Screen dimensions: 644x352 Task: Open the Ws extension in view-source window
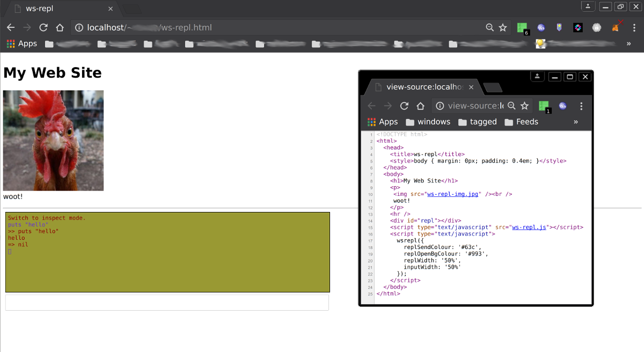pyautogui.click(x=562, y=106)
